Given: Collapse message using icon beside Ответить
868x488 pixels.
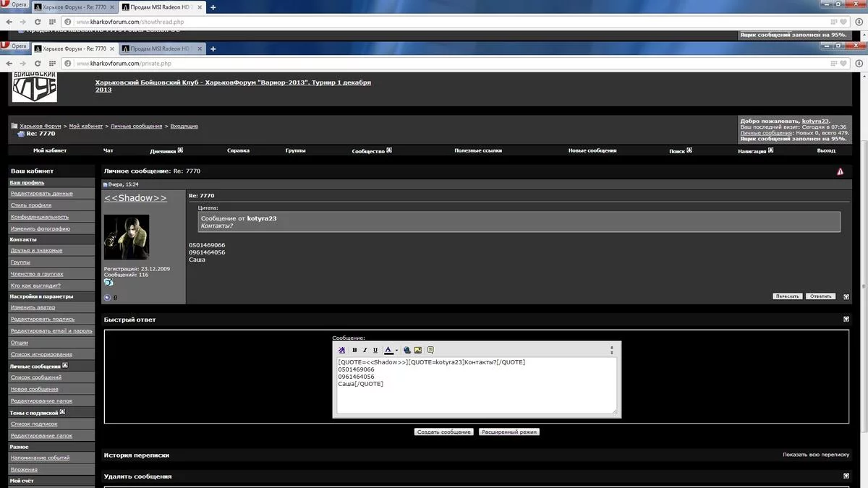Looking at the screenshot, I should tap(846, 296).
